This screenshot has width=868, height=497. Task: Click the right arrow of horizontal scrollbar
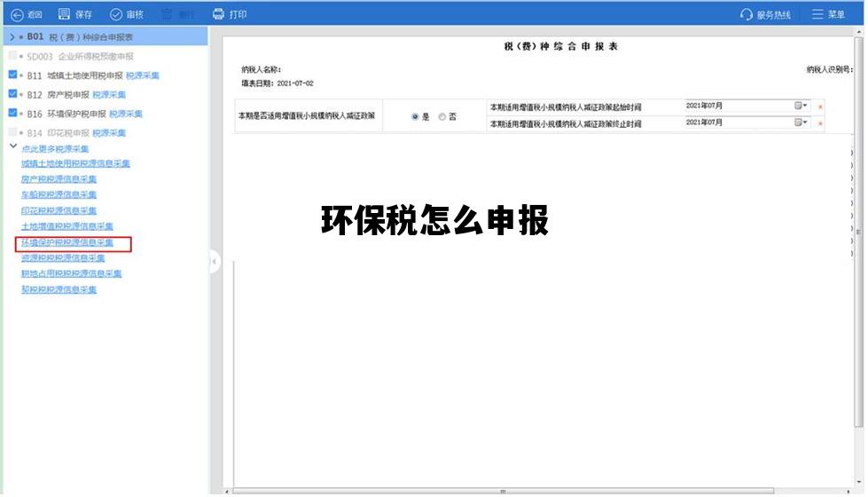(x=848, y=492)
